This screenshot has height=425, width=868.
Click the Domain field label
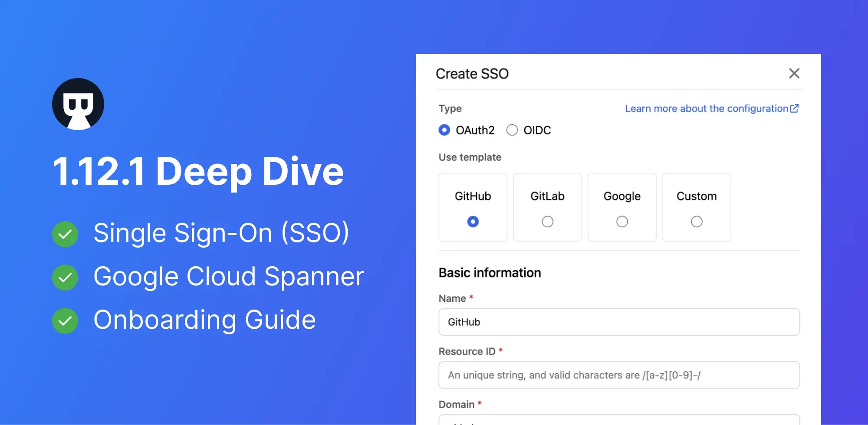(457, 404)
